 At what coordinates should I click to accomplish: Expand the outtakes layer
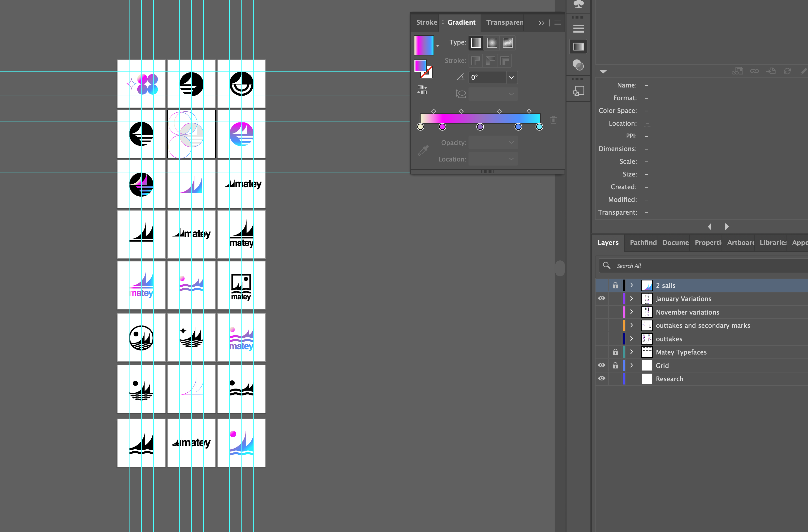(631, 339)
